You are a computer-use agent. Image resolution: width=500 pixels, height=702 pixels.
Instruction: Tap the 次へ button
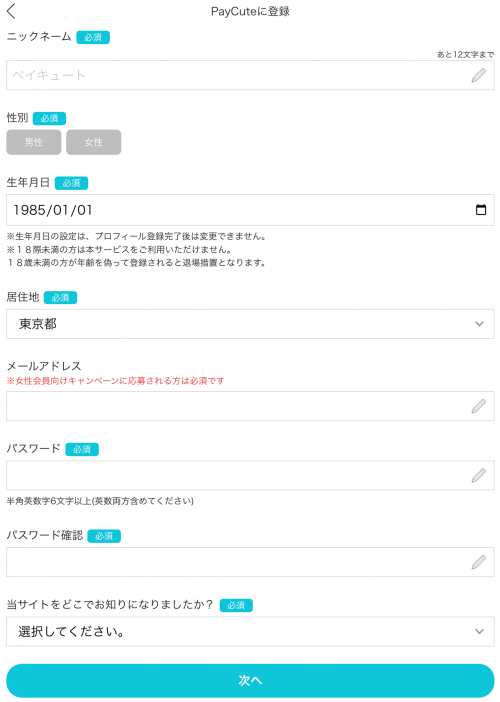pyautogui.click(x=250, y=681)
